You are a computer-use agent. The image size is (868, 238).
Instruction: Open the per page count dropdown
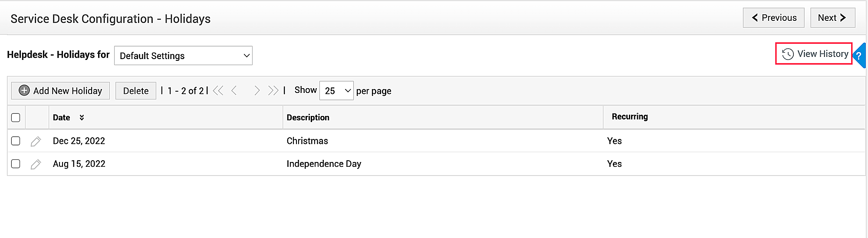point(336,91)
